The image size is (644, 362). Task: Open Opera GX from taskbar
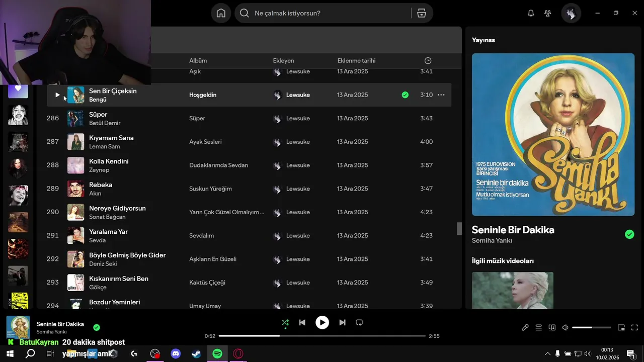point(238,353)
